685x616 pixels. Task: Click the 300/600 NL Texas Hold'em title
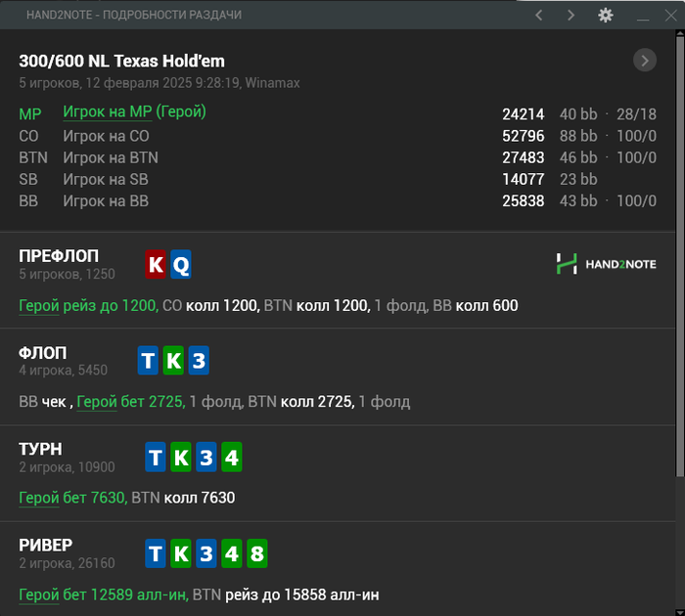[x=121, y=62]
